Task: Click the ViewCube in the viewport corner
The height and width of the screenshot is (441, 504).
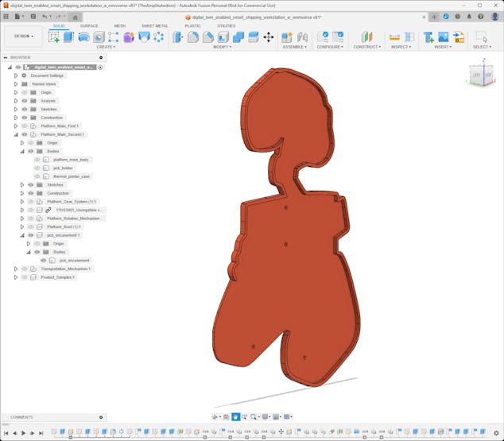Action: click(483, 75)
